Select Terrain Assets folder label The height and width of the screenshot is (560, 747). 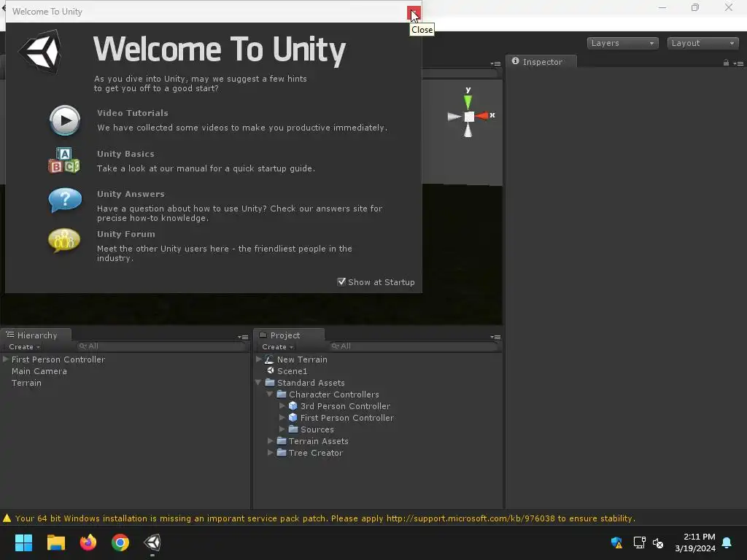(x=318, y=441)
